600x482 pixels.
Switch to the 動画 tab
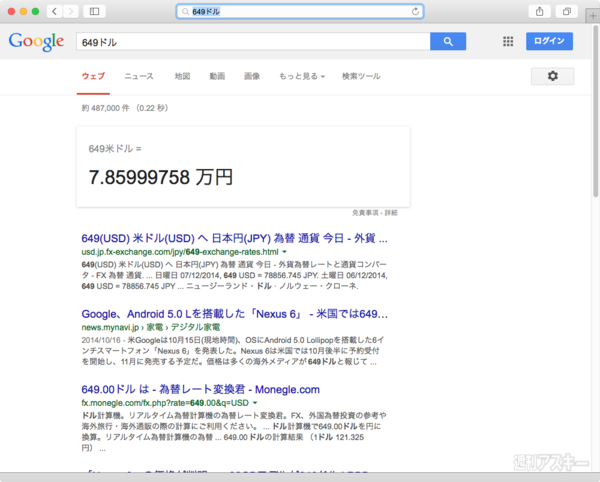pyautogui.click(x=217, y=76)
